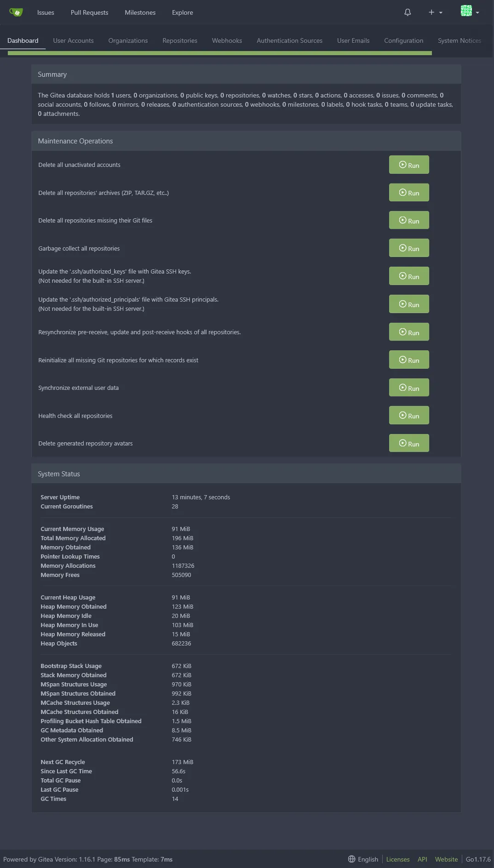Viewport: 494px width, 868px height.
Task: Navigate to the Milestones menu
Action: coord(140,12)
